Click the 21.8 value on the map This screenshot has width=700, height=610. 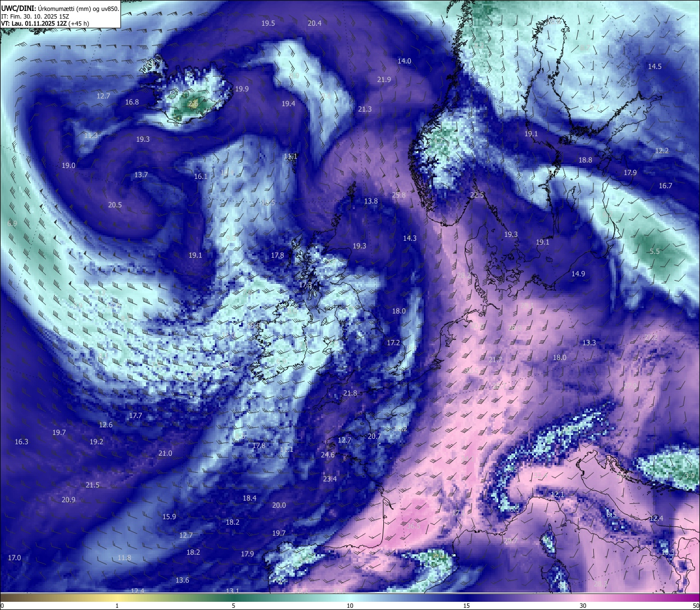pos(350,393)
